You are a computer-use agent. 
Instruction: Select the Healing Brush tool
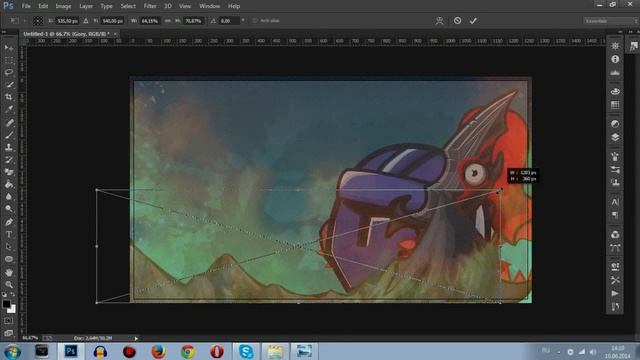(x=9, y=122)
